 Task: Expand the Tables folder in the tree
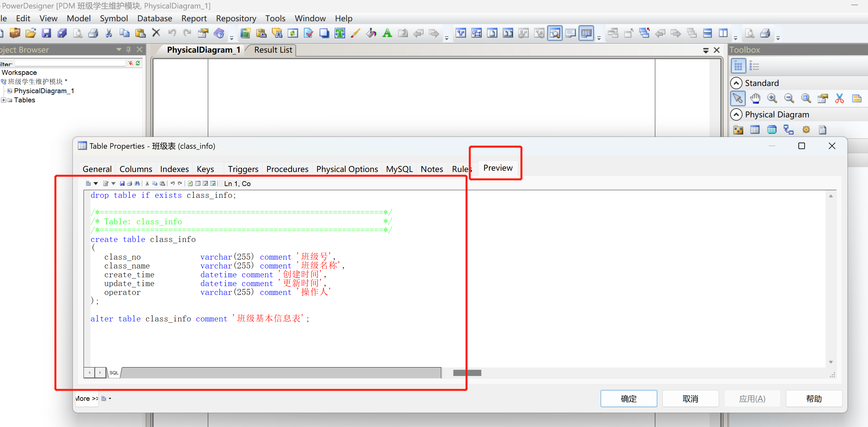point(3,100)
